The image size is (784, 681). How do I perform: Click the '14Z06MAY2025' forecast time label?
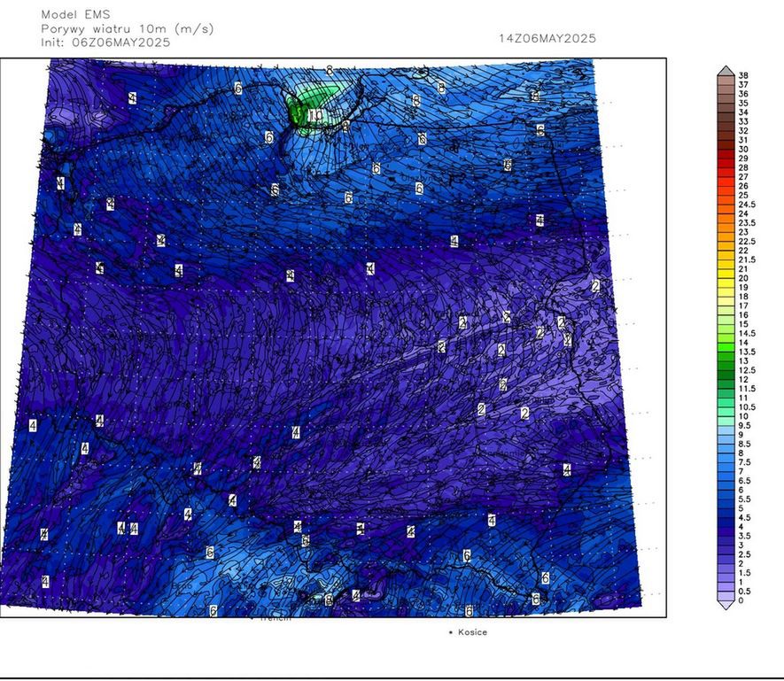click(547, 38)
